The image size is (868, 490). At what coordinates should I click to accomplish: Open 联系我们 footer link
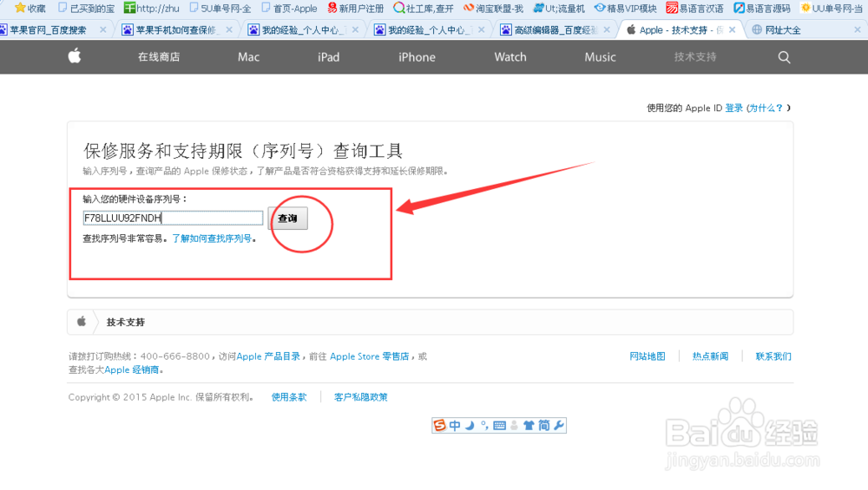point(773,356)
